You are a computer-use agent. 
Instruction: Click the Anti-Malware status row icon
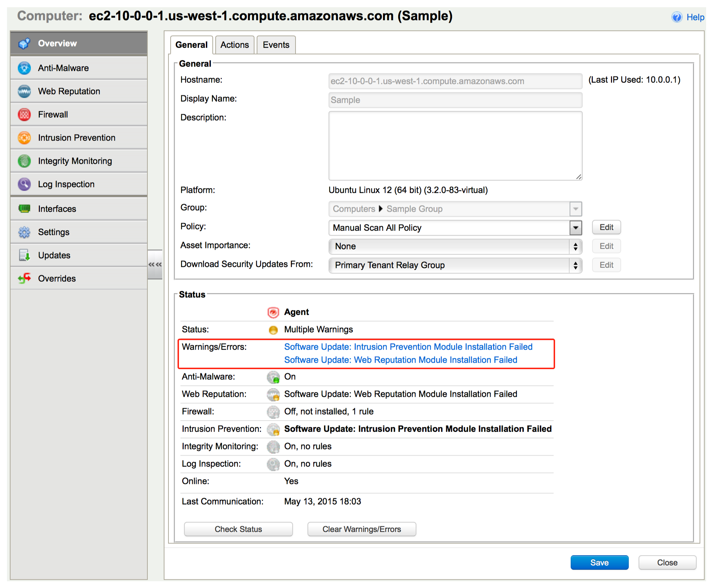pos(273,377)
